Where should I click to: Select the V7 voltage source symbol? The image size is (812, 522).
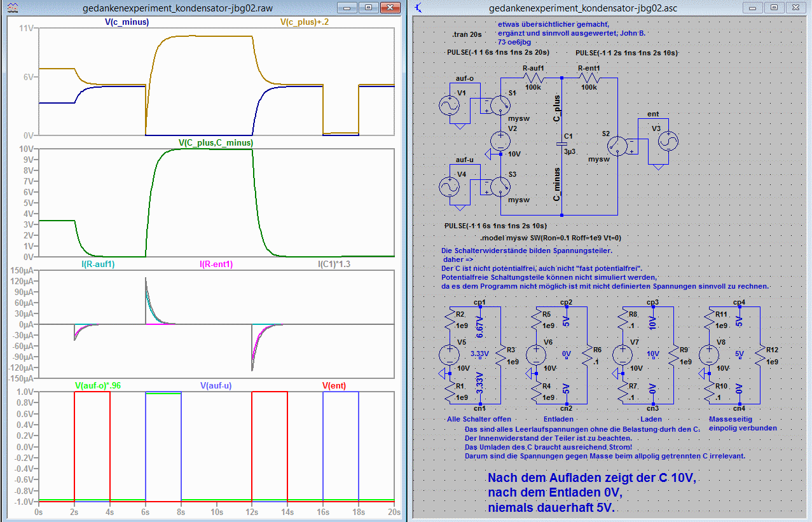(622, 354)
